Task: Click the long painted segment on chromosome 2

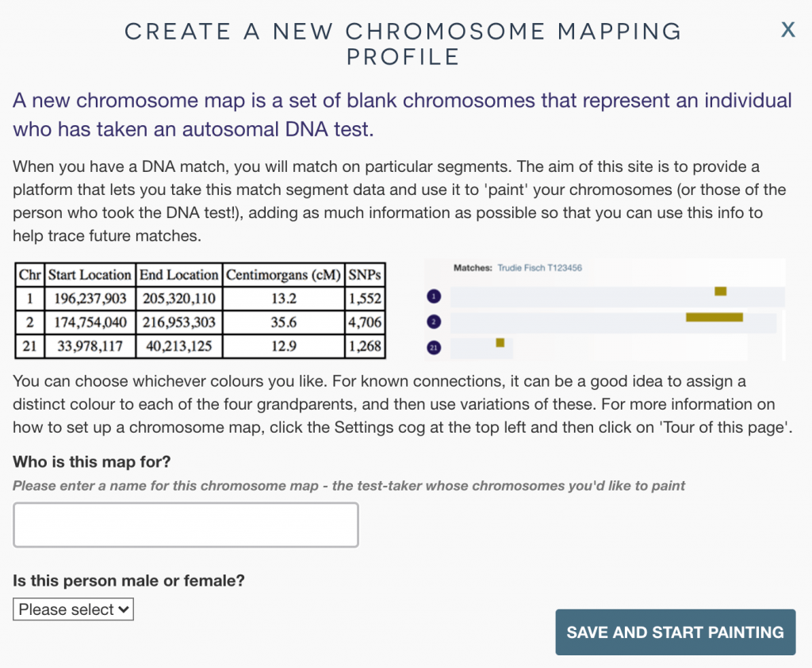Action: pos(714,317)
